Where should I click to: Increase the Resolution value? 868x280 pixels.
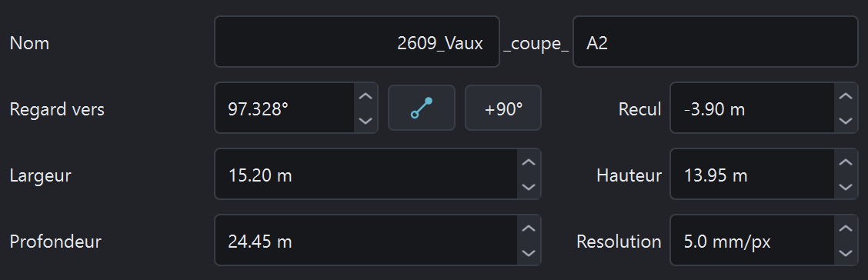point(846,228)
